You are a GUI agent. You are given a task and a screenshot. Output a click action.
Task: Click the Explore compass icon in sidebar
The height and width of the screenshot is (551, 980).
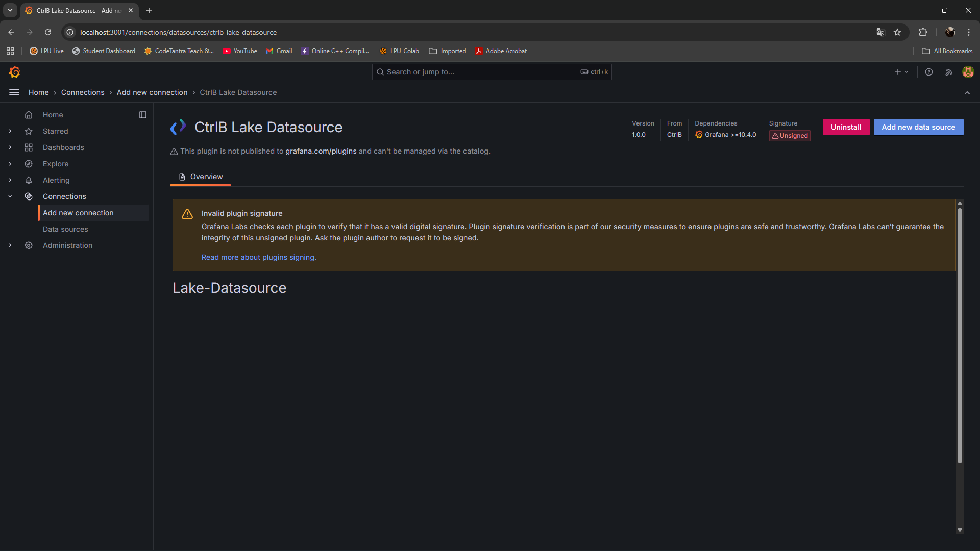pos(29,164)
